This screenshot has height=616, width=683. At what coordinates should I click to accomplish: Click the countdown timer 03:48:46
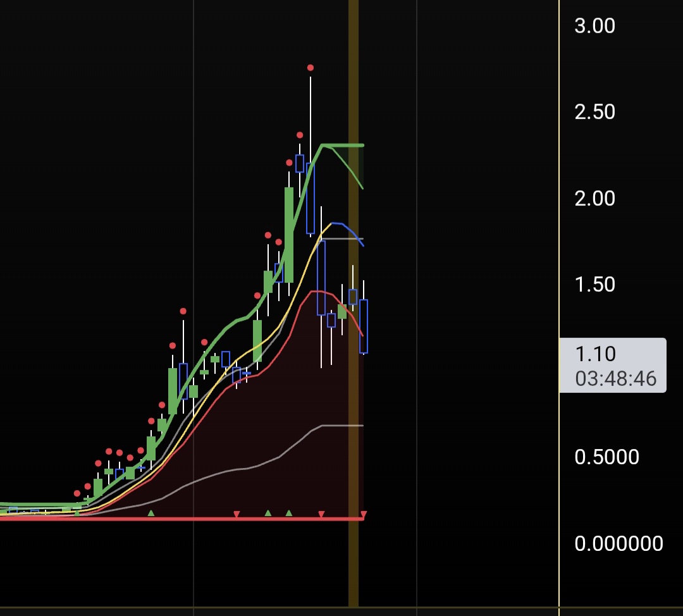[615, 379]
